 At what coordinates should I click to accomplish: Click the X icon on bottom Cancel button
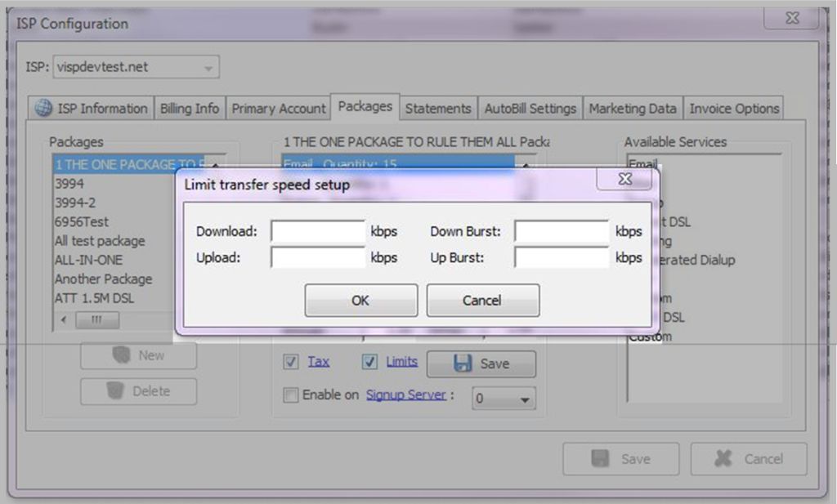(x=723, y=459)
